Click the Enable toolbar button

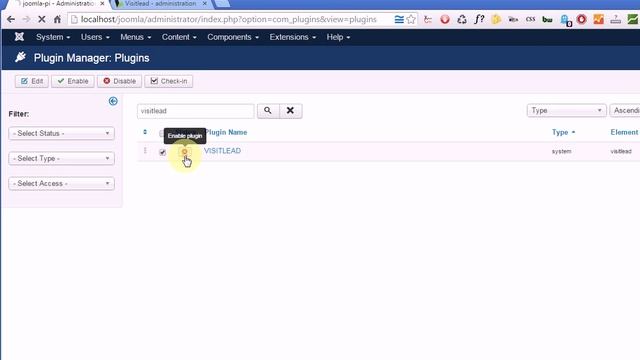click(73, 81)
